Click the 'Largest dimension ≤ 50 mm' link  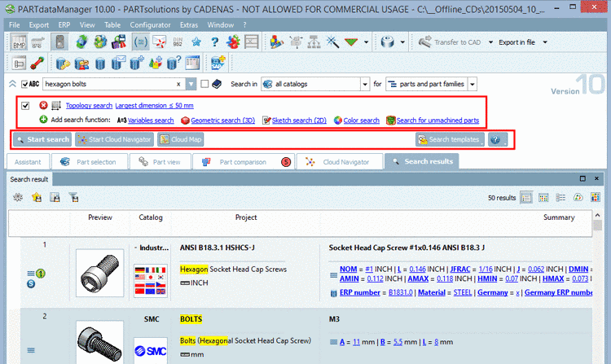click(x=154, y=106)
